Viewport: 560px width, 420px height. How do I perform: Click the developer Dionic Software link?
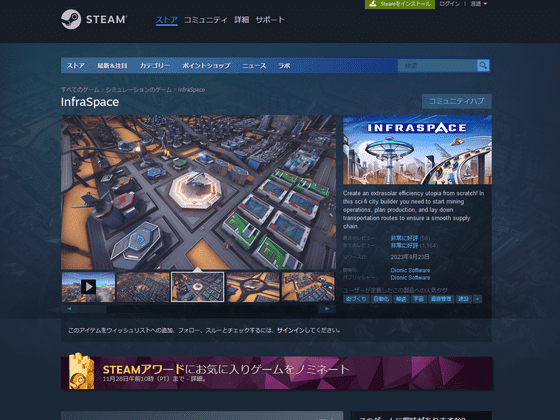point(410,270)
